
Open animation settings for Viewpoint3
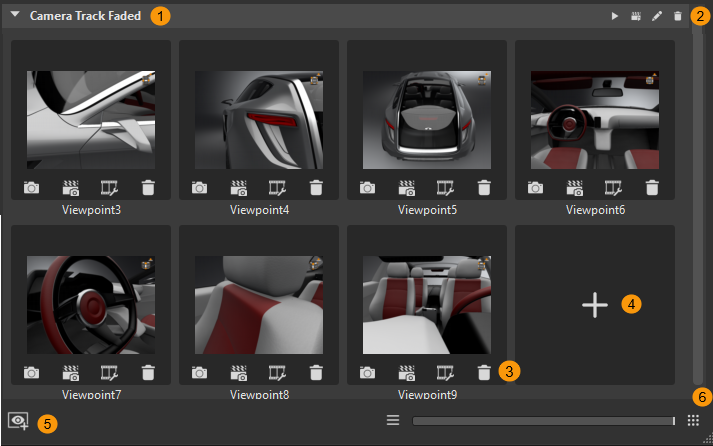(109, 188)
